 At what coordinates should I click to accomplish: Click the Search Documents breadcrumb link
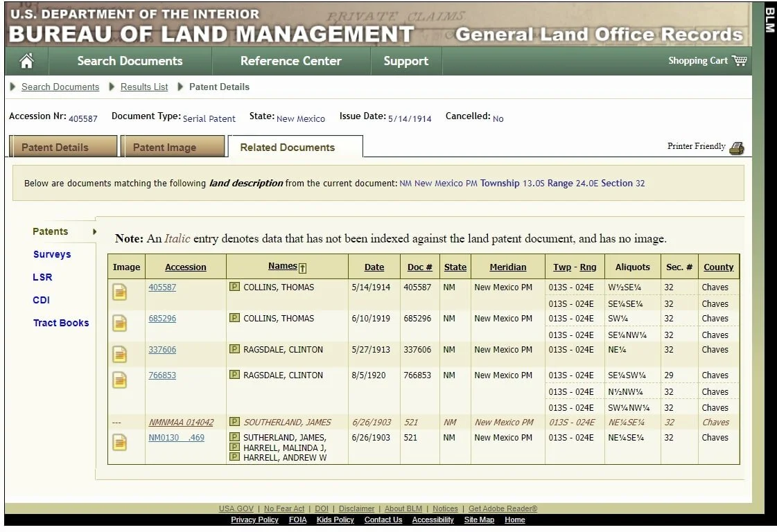pos(60,87)
